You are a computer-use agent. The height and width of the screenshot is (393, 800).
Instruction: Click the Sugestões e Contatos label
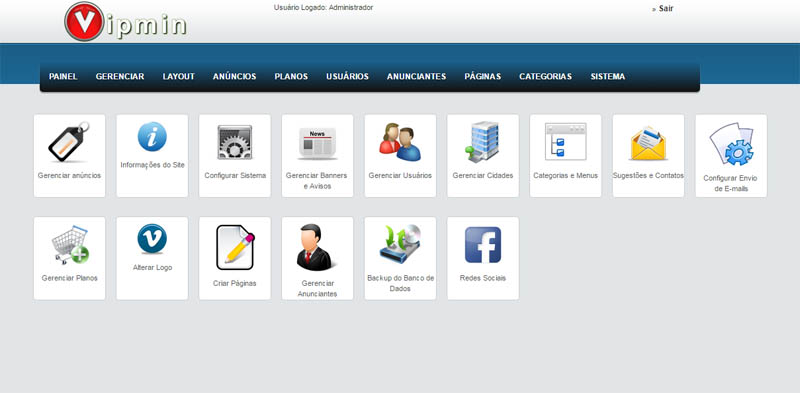point(648,176)
